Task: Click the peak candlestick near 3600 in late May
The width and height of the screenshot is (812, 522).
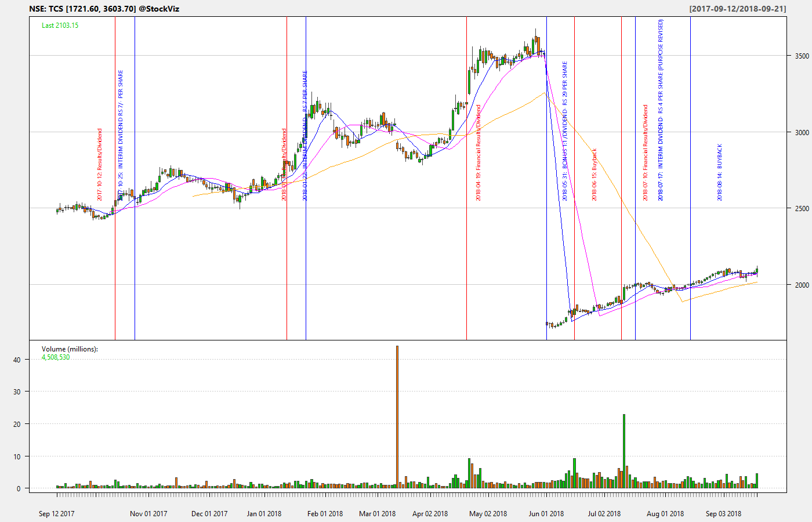Action: click(x=536, y=43)
